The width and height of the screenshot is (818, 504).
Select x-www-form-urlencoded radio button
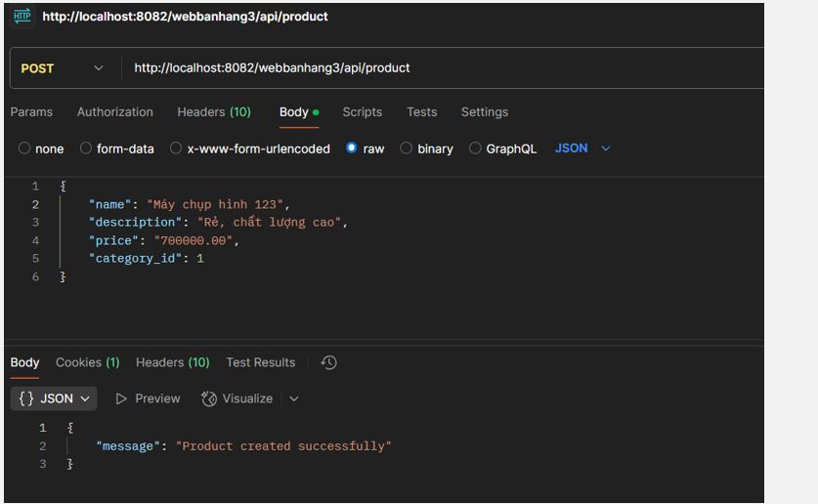tap(176, 148)
